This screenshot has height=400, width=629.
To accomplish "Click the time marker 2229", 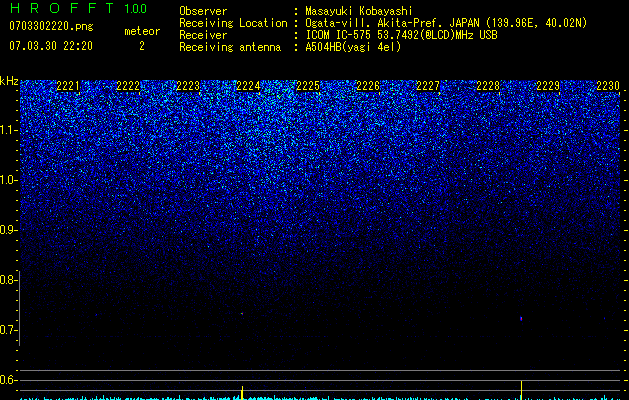I will click(548, 86).
